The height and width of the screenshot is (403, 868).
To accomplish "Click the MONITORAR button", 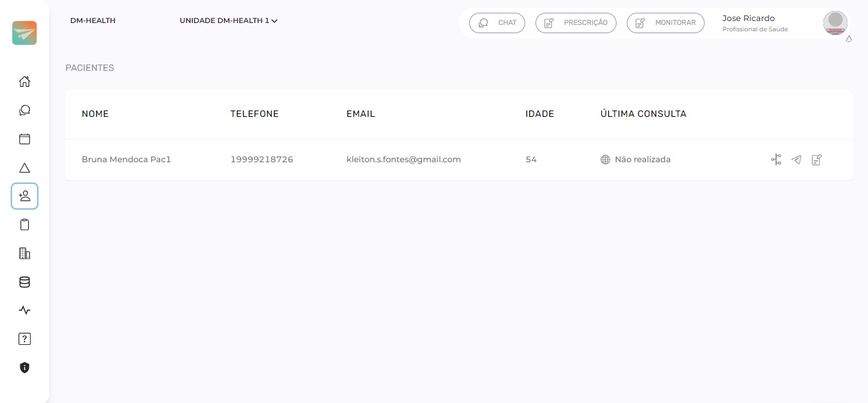I will click(666, 23).
